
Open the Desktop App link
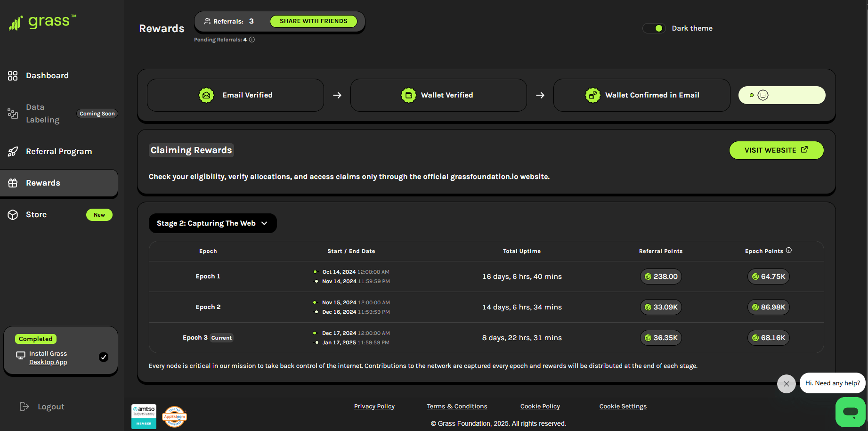(48, 362)
